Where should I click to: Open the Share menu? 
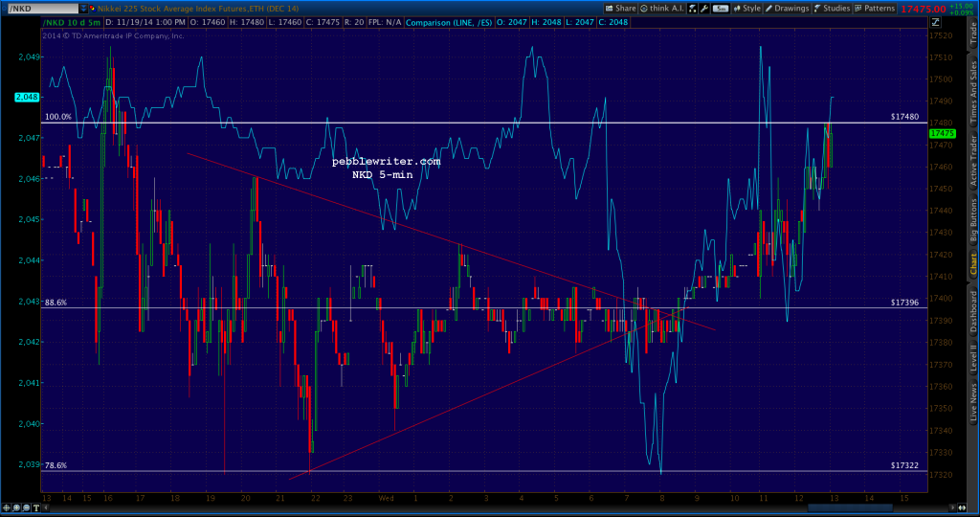[x=620, y=9]
